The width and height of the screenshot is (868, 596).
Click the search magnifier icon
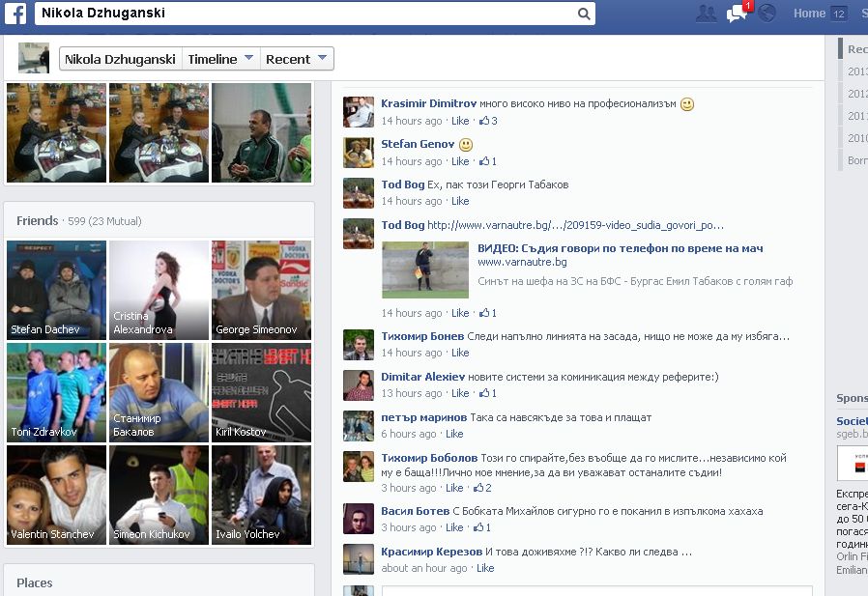point(584,14)
